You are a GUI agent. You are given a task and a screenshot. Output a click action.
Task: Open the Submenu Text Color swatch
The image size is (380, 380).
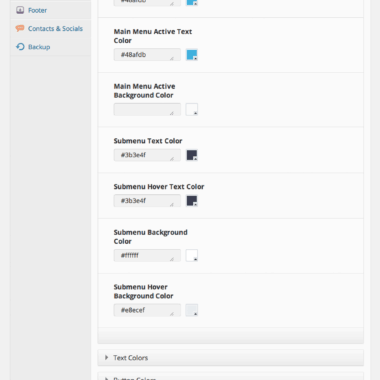pyautogui.click(x=192, y=155)
